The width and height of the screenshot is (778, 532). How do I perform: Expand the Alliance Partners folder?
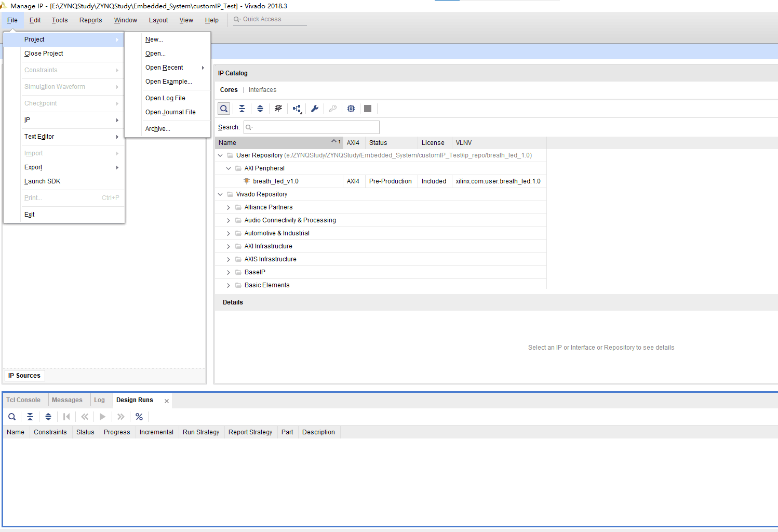click(229, 207)
